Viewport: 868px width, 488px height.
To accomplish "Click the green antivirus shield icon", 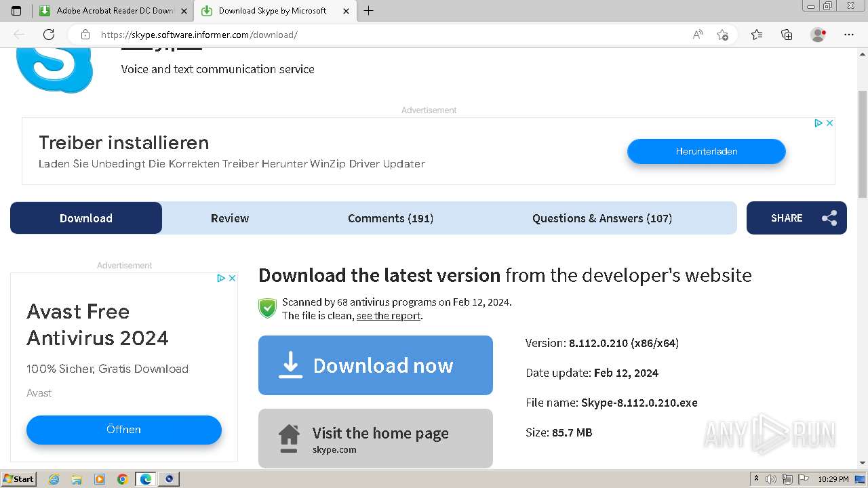I will coord(268,308).
